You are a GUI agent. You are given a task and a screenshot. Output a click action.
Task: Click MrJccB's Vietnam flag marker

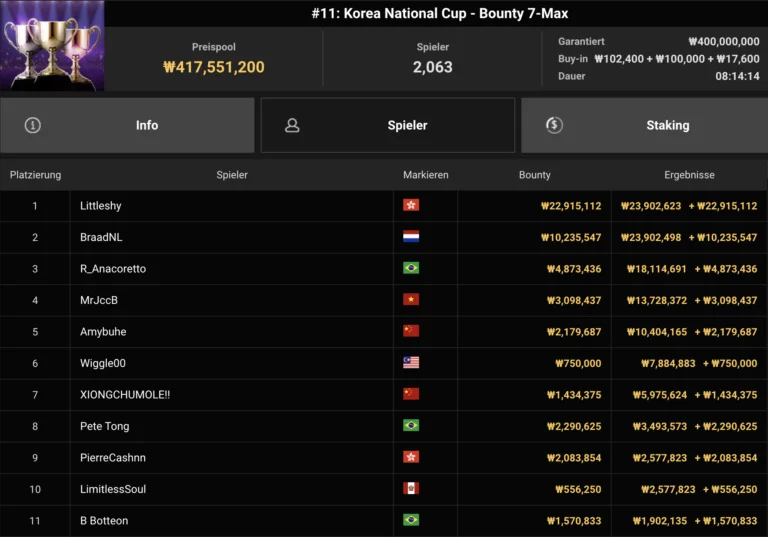[411, 299]
